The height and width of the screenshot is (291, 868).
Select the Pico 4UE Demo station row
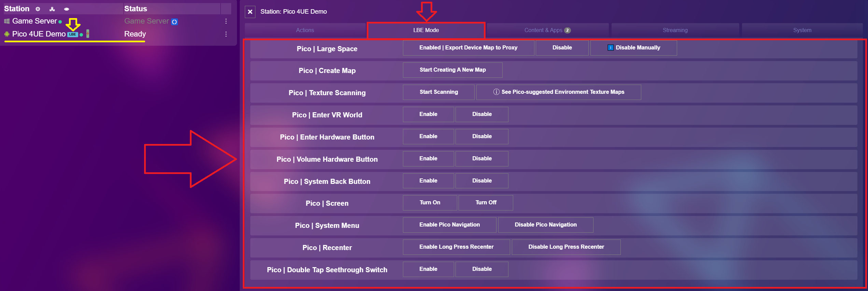click(x=117, y=34)
